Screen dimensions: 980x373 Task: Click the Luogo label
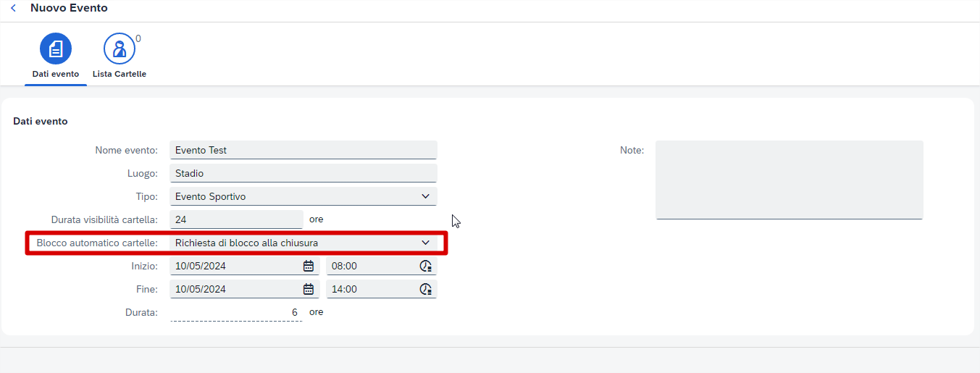pyautogui.click(x=143, y=173)
